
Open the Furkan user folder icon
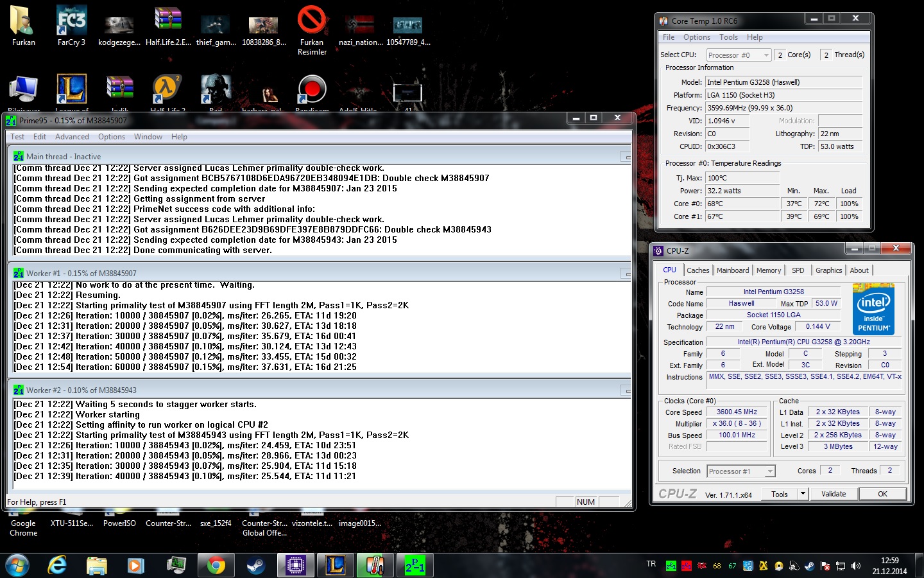pos(23,21)
